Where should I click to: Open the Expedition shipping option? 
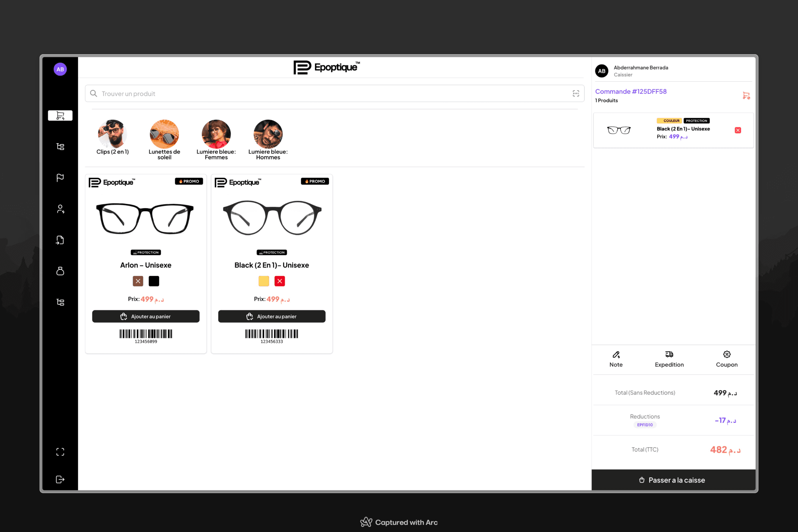[669, 359]
